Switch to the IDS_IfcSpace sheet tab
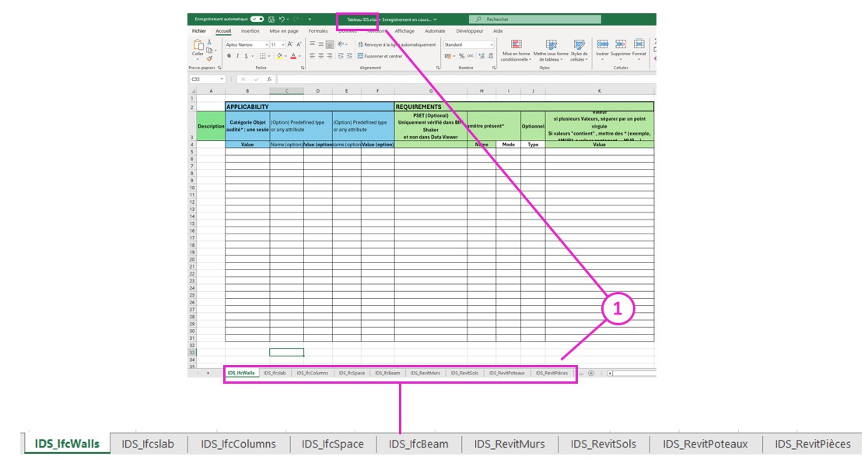Screen dimensions: 868x460 (x=352, y=373)
